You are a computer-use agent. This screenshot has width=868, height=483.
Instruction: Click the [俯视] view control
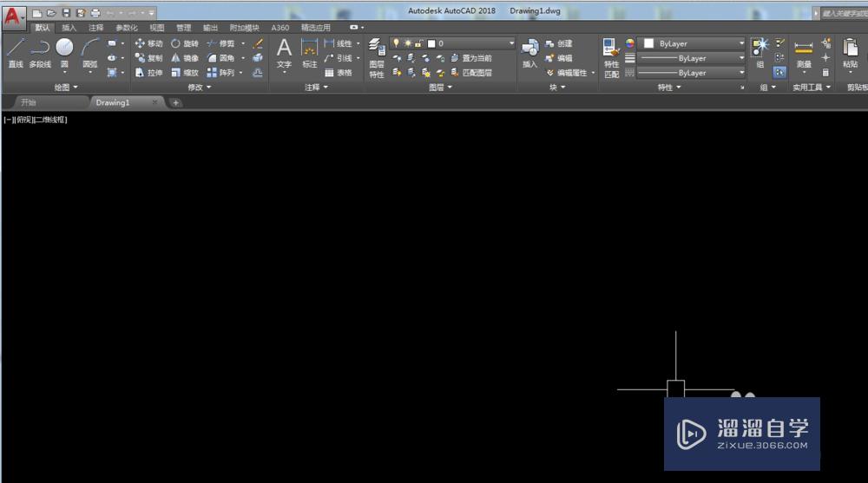[24, 120]
